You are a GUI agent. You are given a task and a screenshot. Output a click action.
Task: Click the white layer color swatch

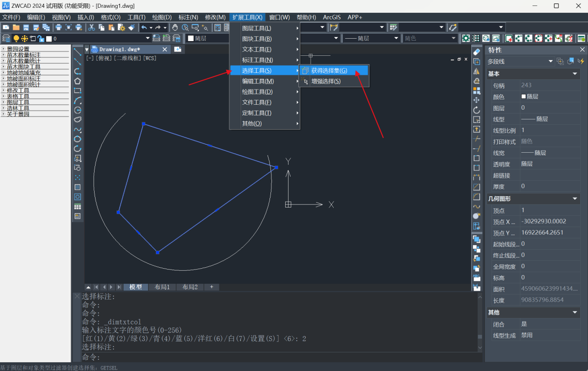(49, 38)
